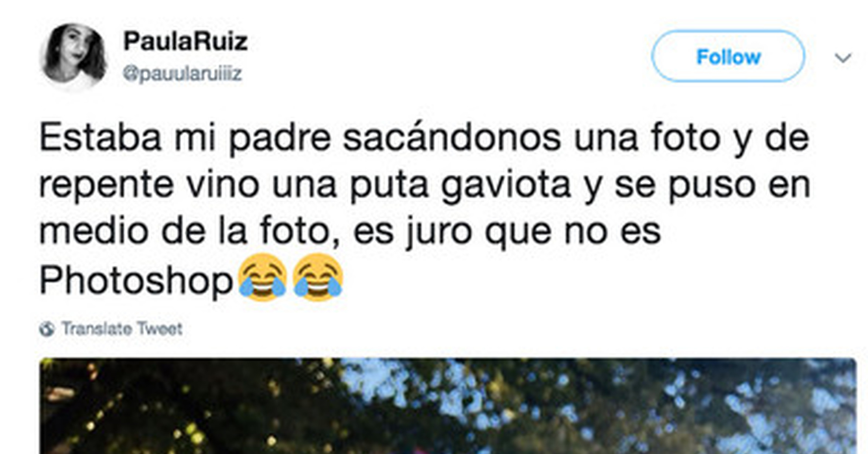The width and height of the screenshot is (868, 454).
Task: Click the tweet line starting with medio
Action: tap(350, 233)
